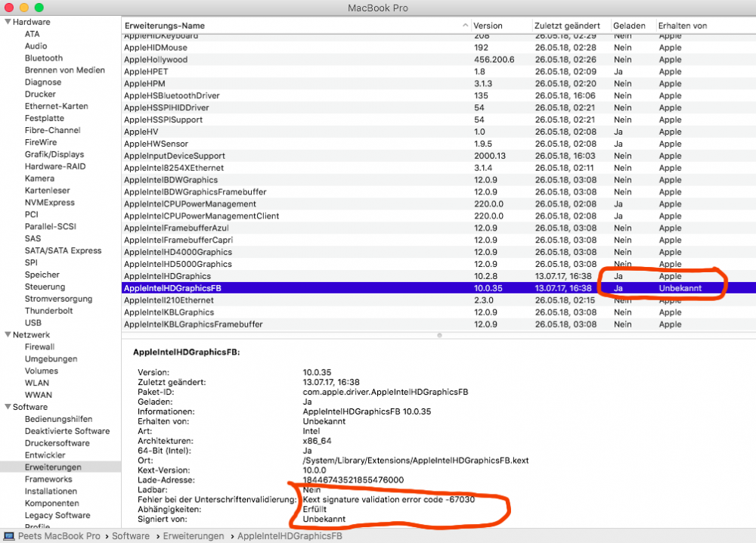The height and width of the screenshot is (543, 756).
Task: Select Kamera in sidebar
Action: pyautogui.click(x=39, y=178)
